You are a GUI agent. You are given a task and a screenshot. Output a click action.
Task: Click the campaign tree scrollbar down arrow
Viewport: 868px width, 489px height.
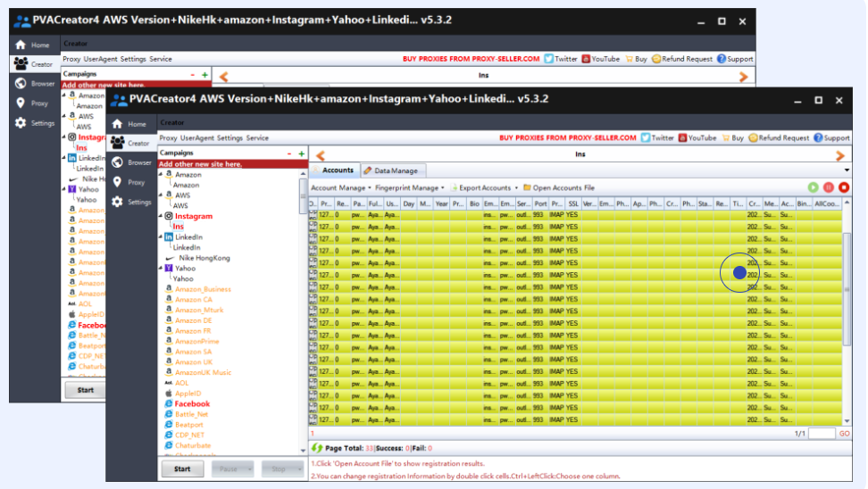point(303,451)
